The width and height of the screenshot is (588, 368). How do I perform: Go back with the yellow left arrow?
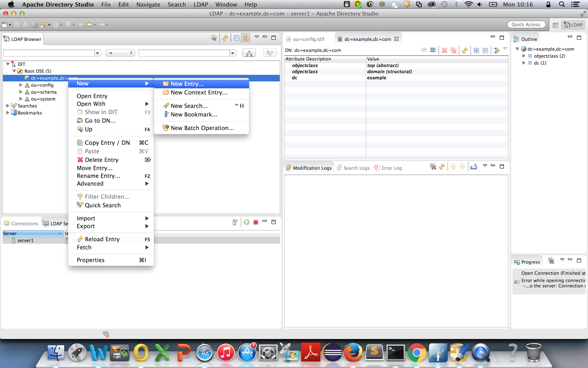point(89,25)
